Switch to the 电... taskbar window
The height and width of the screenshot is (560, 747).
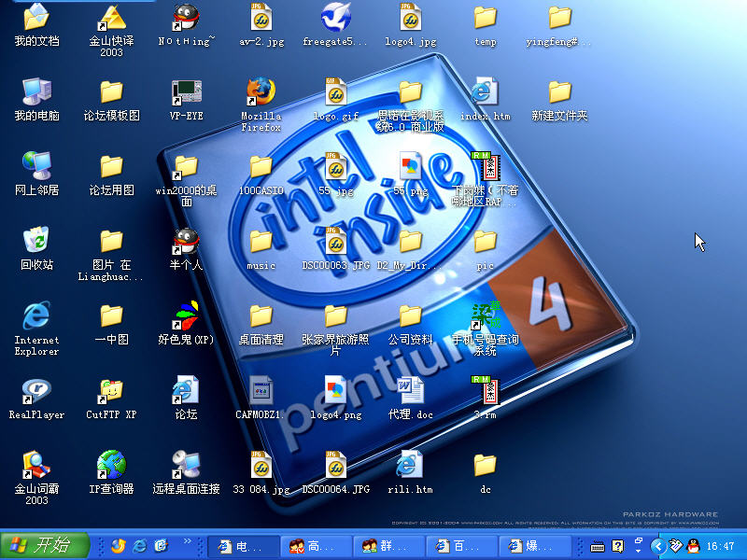coord(242,546)
